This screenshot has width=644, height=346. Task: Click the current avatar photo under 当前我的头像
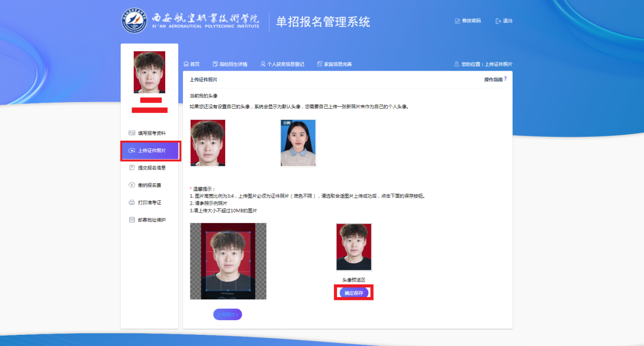click(208, 143)
